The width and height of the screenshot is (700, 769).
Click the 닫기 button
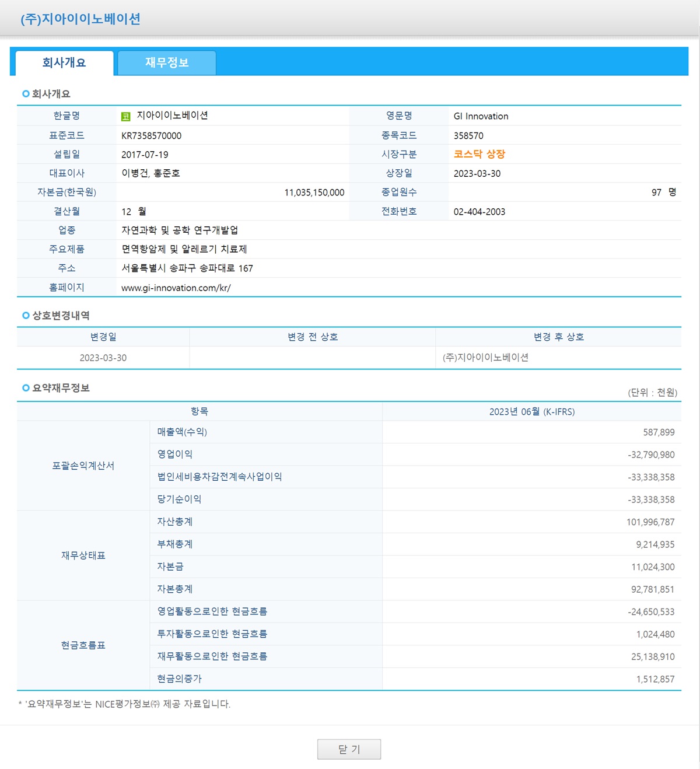click(349, 749)
